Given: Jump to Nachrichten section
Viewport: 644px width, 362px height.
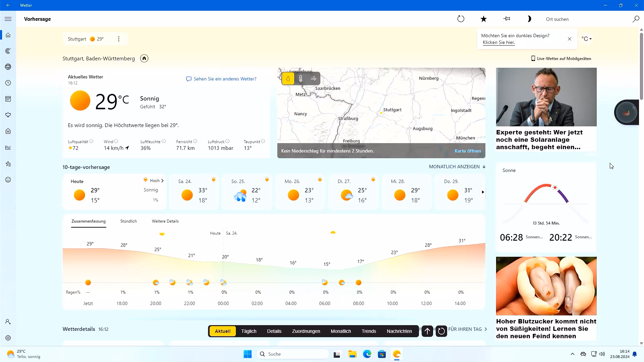Looking at the screenshot, I should click(x=399, y=331).
